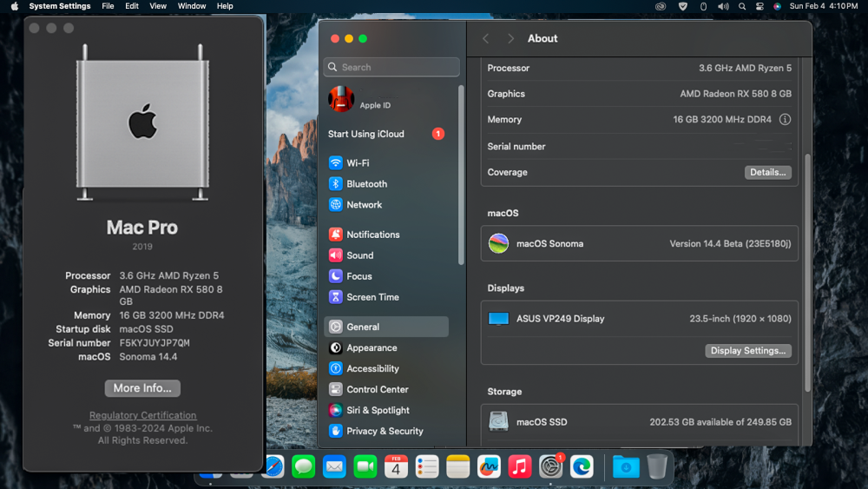Click serial number F5KYJUYJP7QM
868x489 pixels.
pyautogui.click(x=155, y=343)
